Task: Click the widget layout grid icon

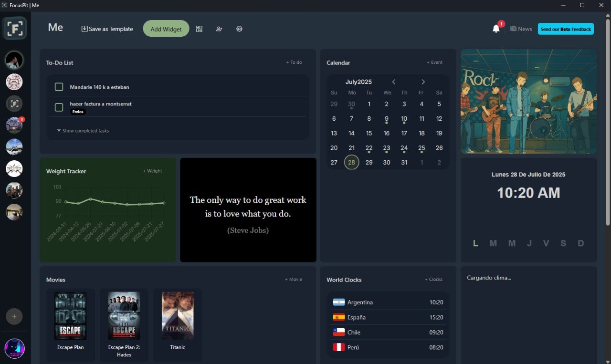Action: (199, 29)
